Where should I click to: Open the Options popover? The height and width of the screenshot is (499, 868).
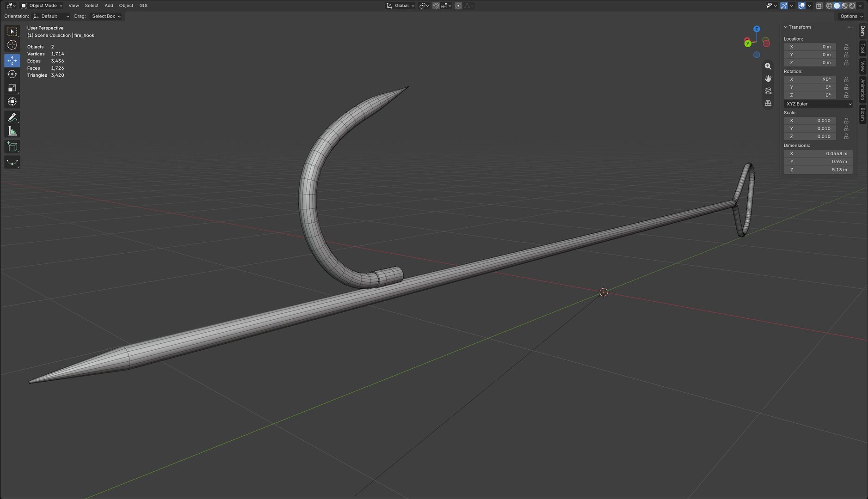click(851, 16)
